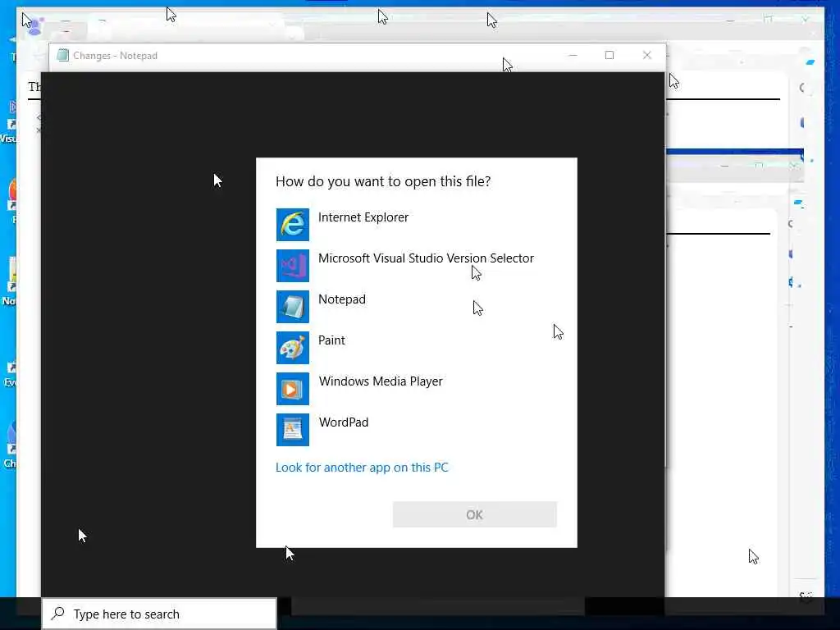Image resolution: width=840 pixels, height=630 pixels.
Task: Choose the Visual Studio Version Selector icon
Action: 293,266
